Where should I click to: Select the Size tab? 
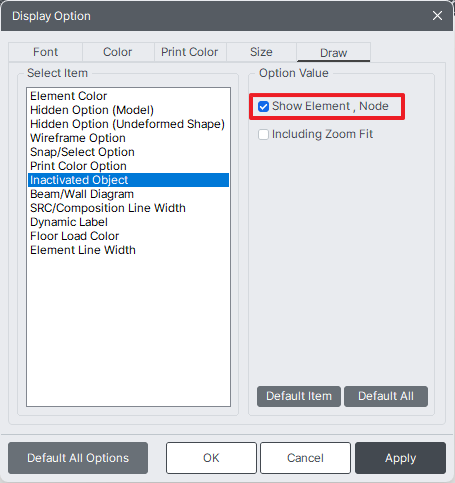coord(261,52)
